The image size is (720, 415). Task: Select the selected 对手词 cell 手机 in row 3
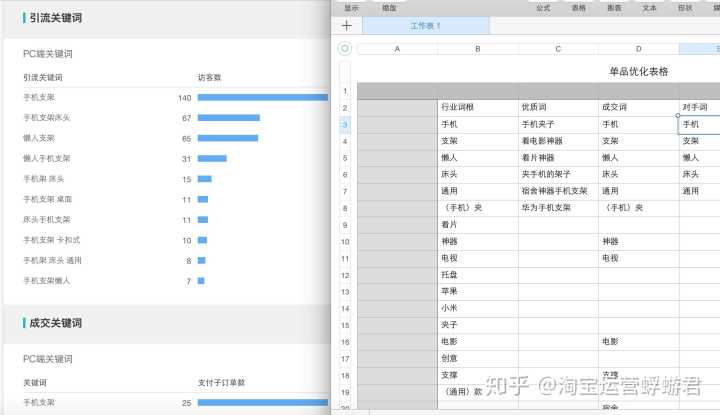[x=699, y=124]
